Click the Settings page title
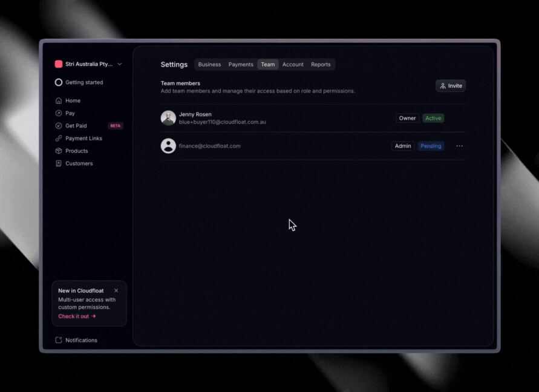This screenshot has width=539, height=392. point(174,64)
